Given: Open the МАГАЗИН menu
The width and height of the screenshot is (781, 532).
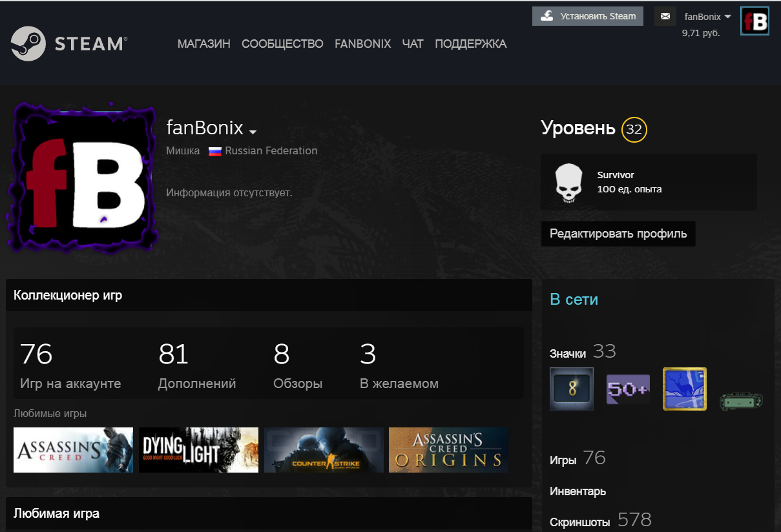Looking at the screenshot, I should coord(204,44).
